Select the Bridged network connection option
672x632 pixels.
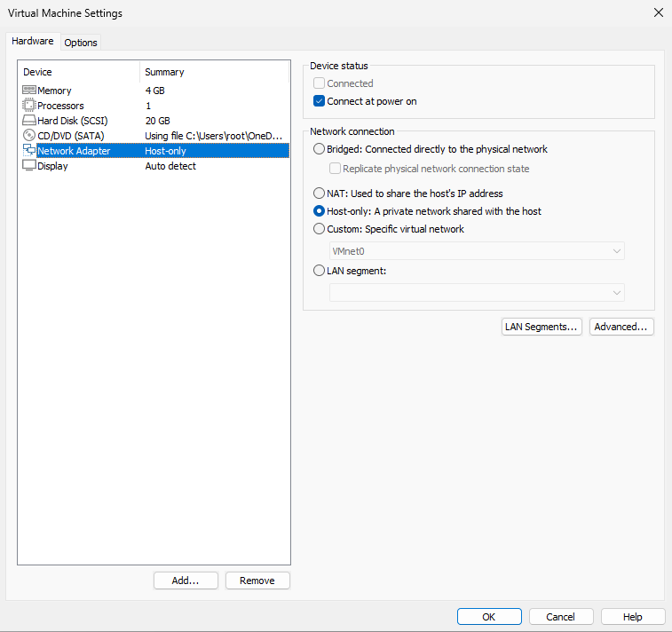pyautogui.click(x=320, y=149)
